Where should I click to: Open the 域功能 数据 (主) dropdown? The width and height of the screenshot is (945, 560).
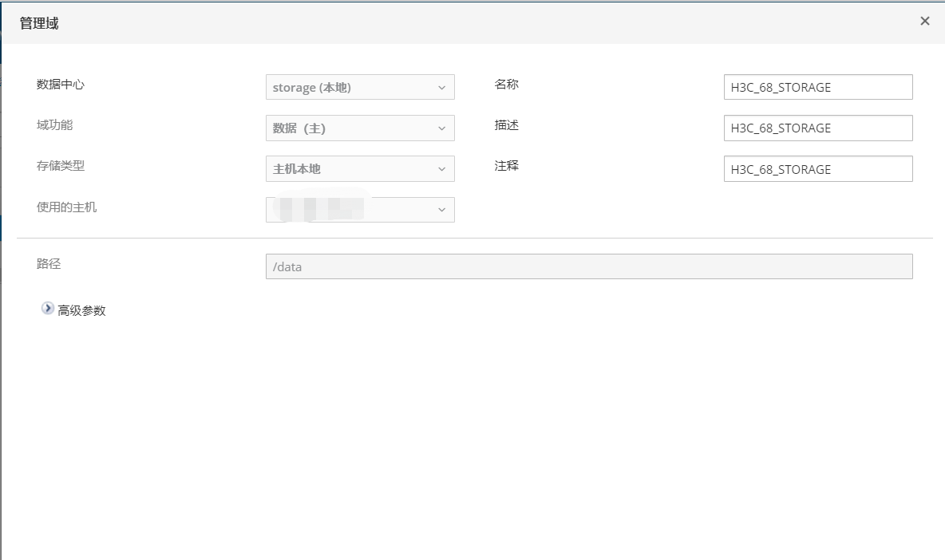[351, 128]
